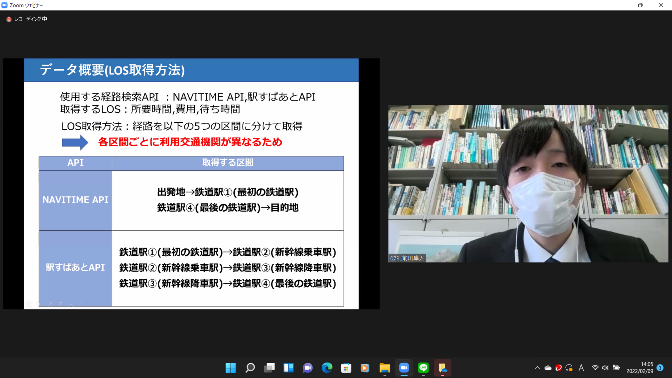Open OneDrive cloud tray icon
Screen dimensions: 672x378
[x=548, y=368]
